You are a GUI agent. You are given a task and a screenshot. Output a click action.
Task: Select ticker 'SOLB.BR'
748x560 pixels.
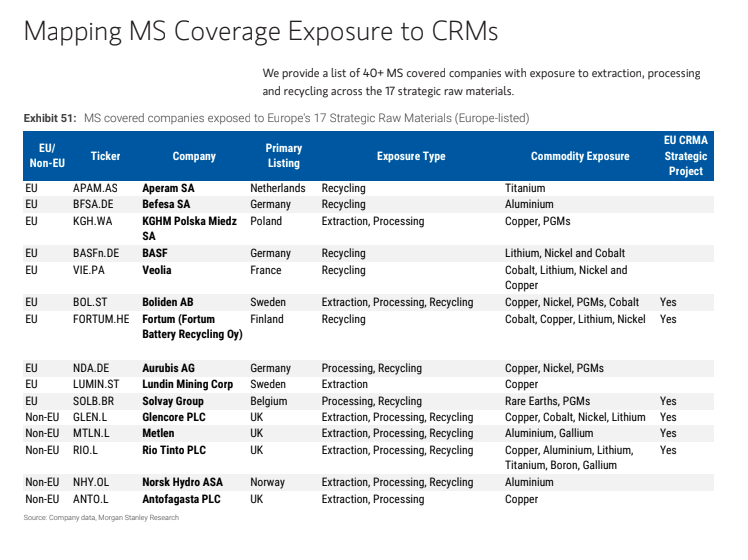pyautogui.click(x=94, y=402)
